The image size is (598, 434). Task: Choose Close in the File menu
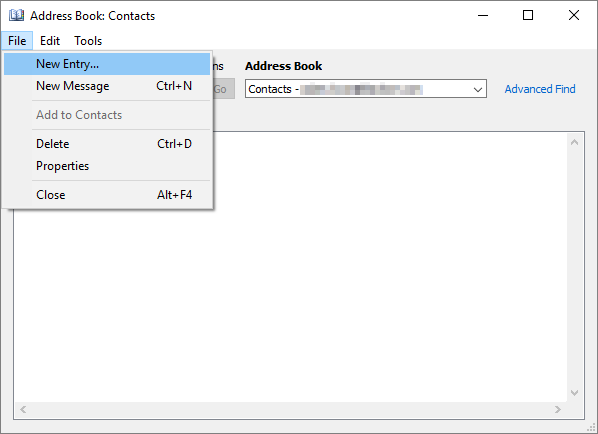coord(107,195)
